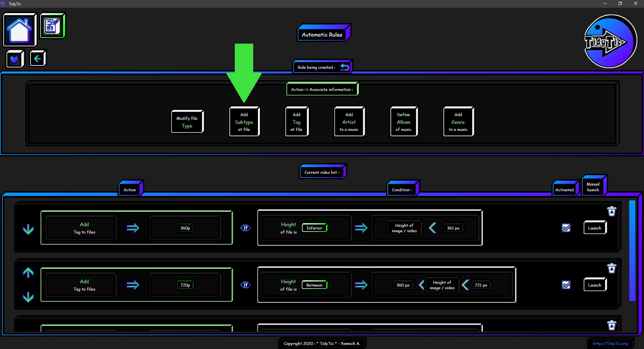Click the action arrow in 360p rule
644x349 pixels.
tap(133, 228)
